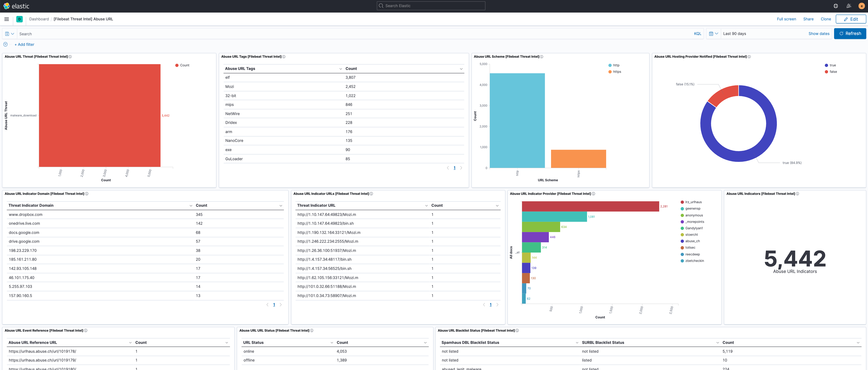This screenshot has width=868, height=370.
Task: Open the newsfeed notifications icon
Action: (849, 6)
